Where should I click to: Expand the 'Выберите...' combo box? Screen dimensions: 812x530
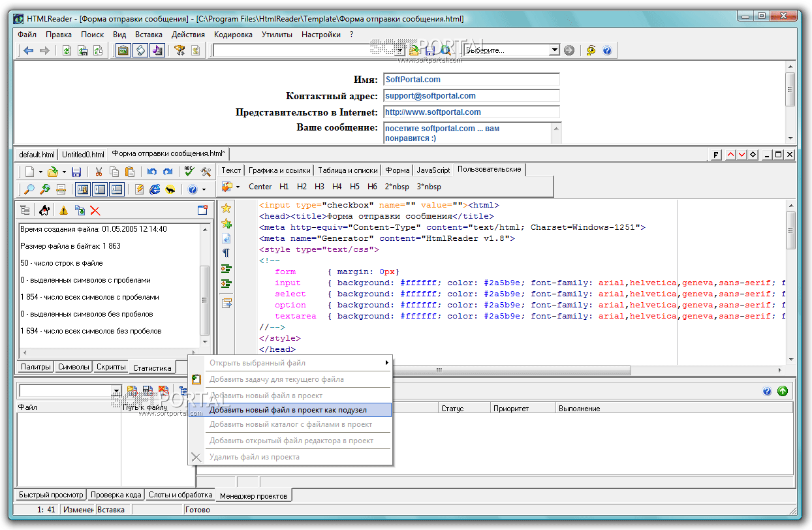[554, 50]
